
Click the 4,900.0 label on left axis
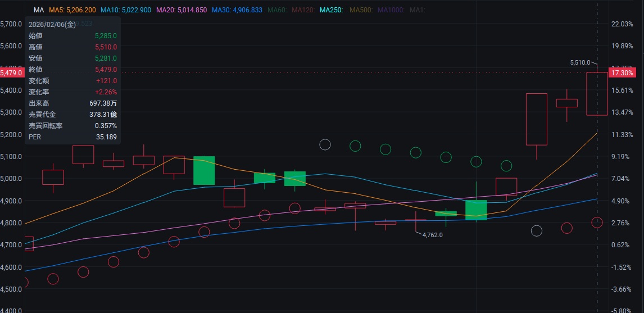(x=11, y=201)
